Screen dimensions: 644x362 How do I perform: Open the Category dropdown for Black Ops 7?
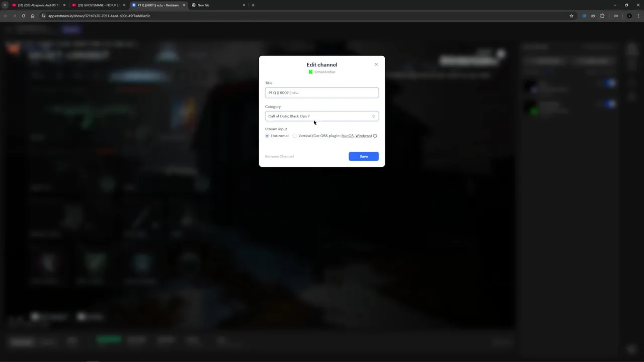pos(322,116)
